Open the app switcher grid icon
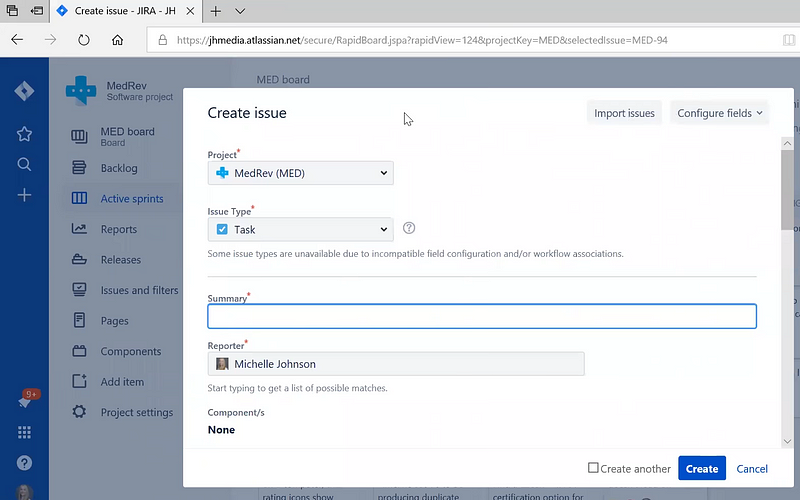 (24, 433)
